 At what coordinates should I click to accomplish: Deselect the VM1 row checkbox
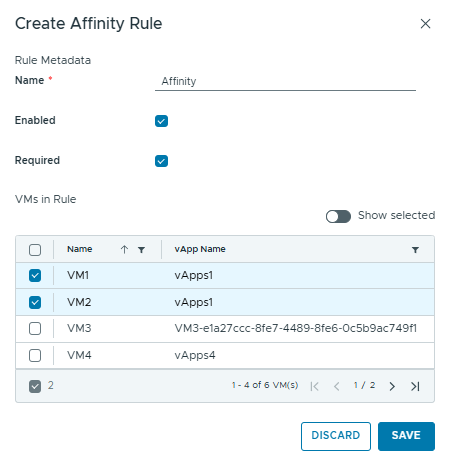[x=35, y=276]
